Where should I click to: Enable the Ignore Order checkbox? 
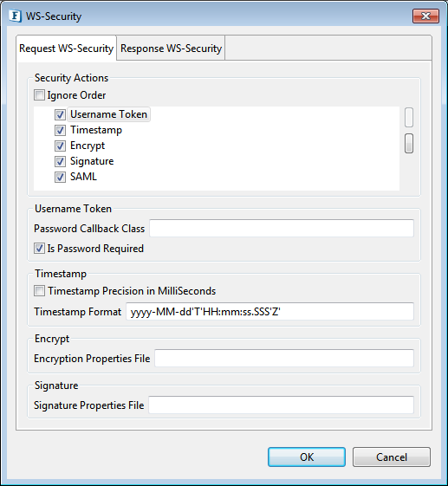(39, 94)
